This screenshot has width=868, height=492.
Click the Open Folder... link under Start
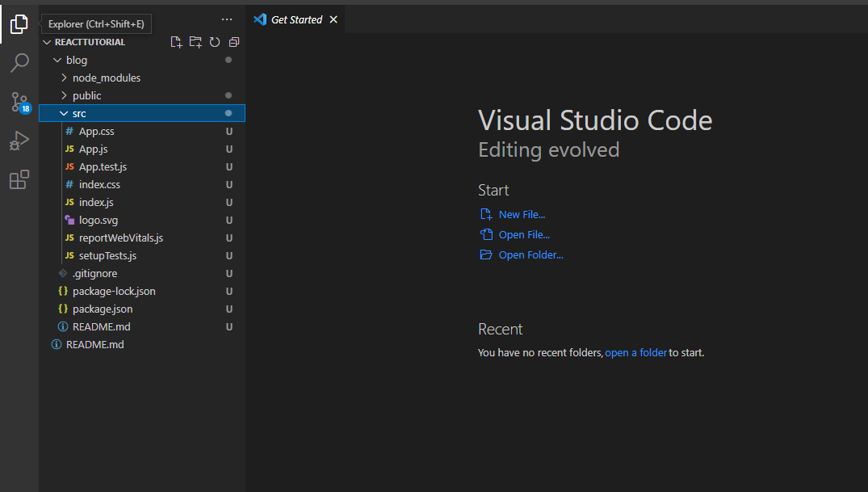coord(530,254)
